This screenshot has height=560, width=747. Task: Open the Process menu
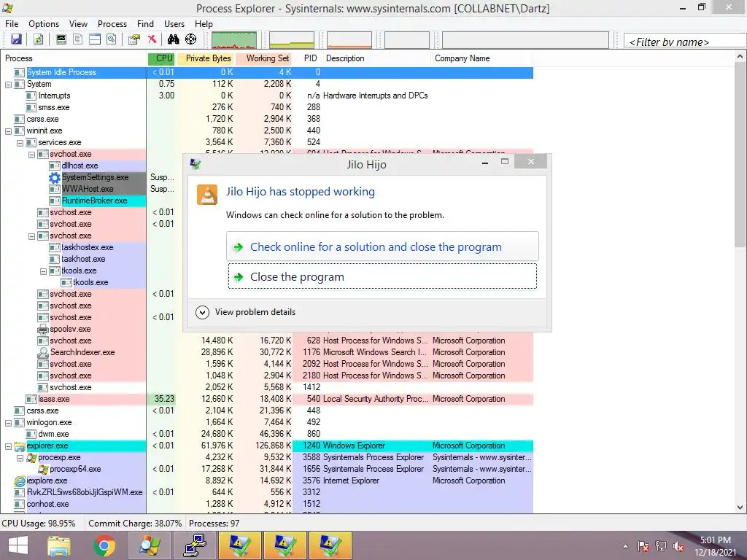[x=112, y=24]
